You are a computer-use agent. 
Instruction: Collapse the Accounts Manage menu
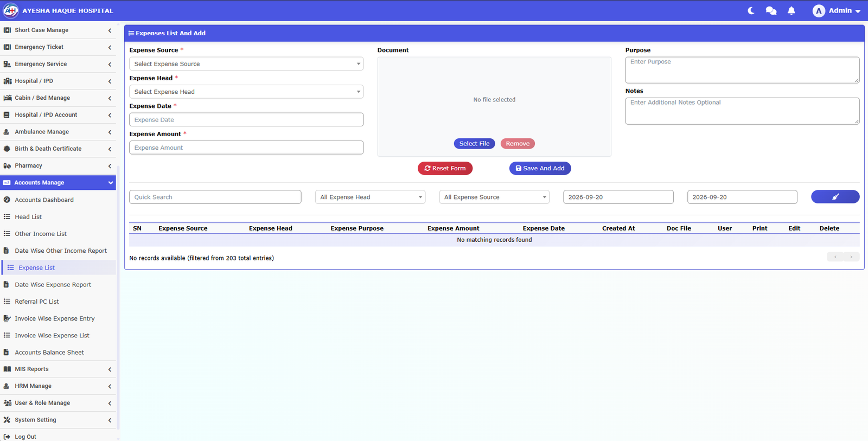(x=58, y=183)
